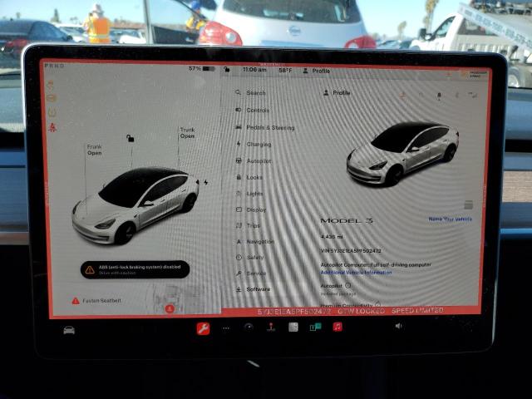
Task: Tap the Frunk Open label
Action: pos(94,150)
